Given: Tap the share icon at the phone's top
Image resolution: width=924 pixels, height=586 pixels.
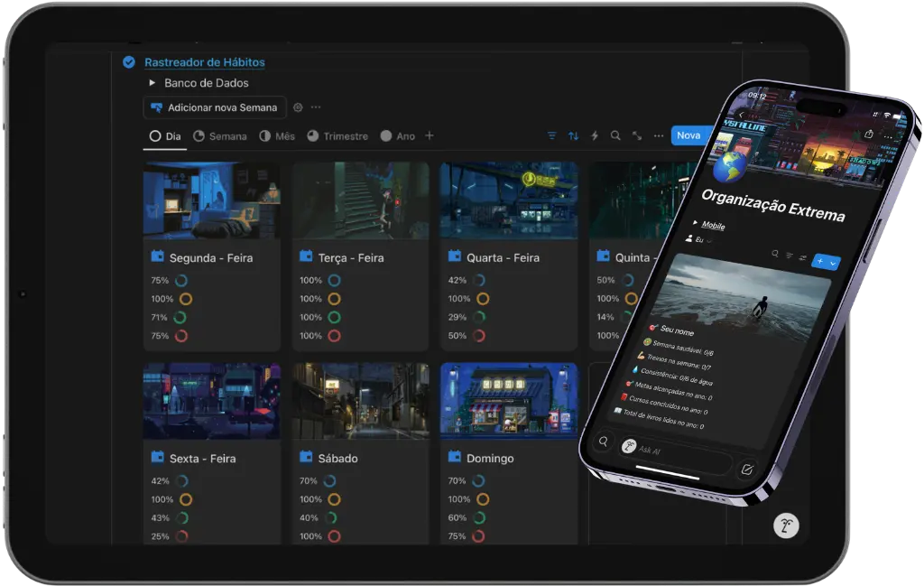Looking at the screenshot, I should pos(869,134).
